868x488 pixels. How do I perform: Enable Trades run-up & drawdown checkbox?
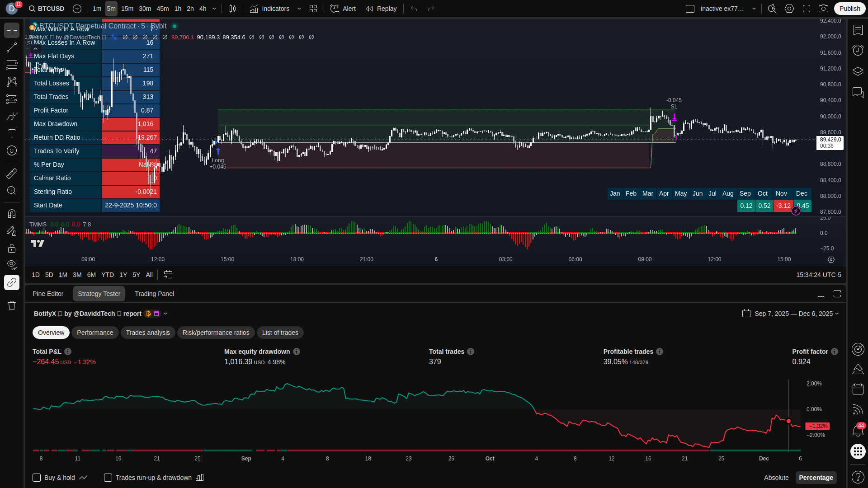108,478
